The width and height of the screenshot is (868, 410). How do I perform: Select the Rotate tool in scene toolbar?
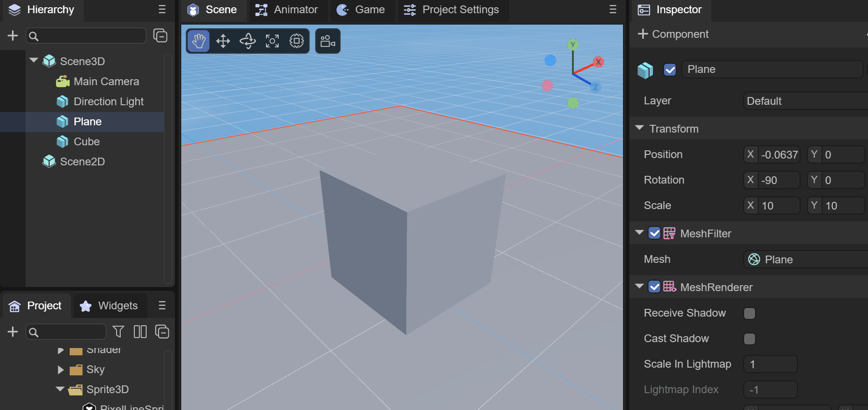[248, 41]
